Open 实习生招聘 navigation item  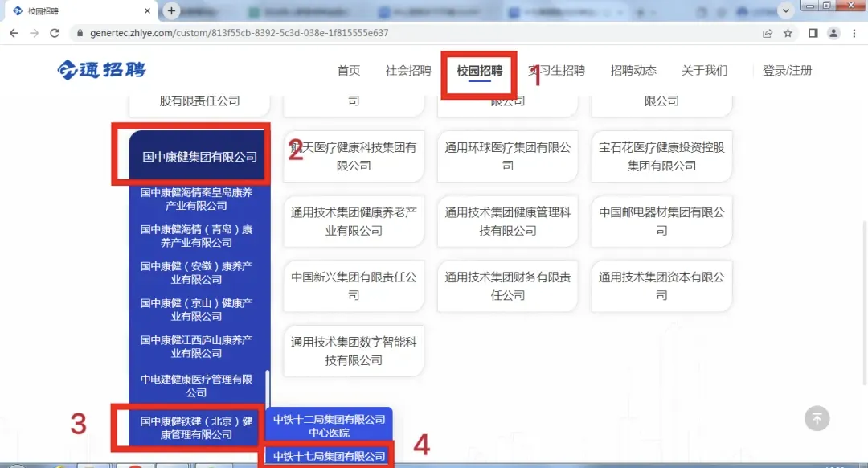[556, 70]
